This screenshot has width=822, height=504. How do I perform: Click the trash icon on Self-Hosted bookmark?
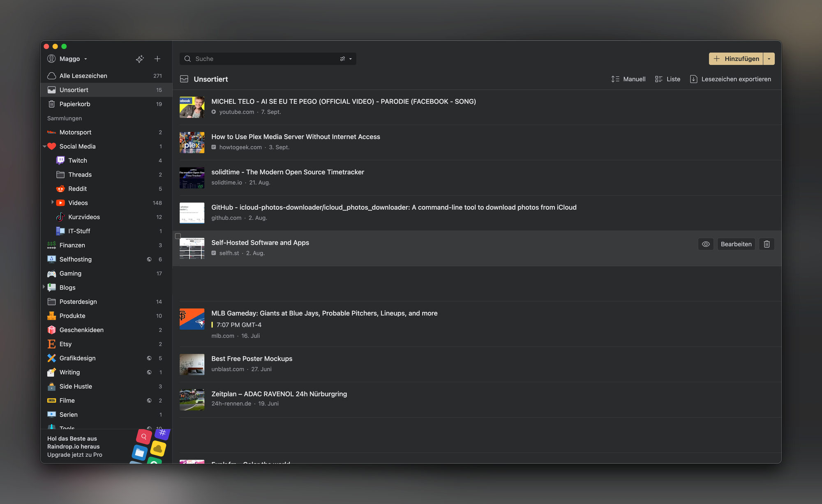(767, 244)
